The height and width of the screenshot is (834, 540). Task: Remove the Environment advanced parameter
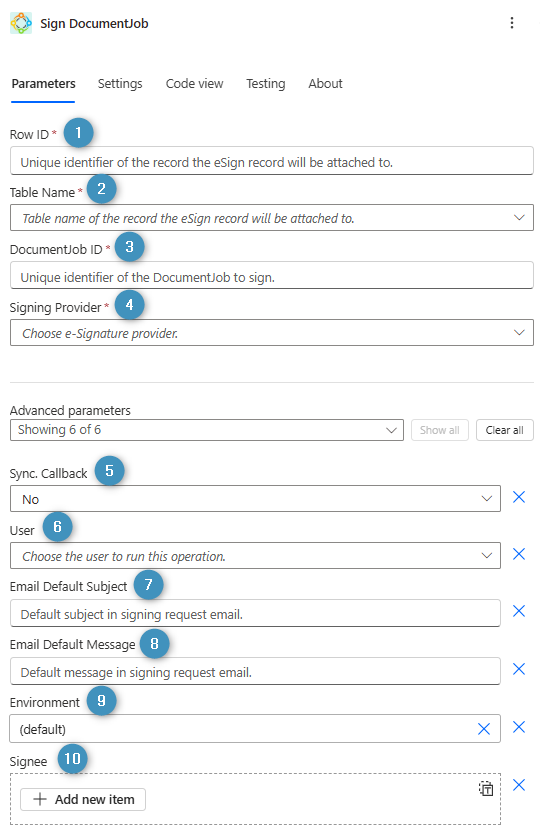click(x=519, y=727)
